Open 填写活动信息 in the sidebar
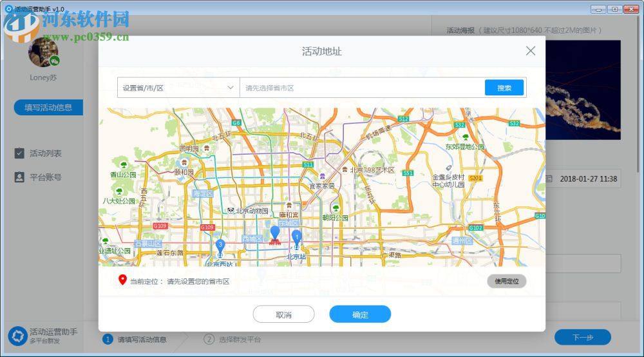Image resolution: width=644 pixels, height=357 pixels. pos(48,108)
